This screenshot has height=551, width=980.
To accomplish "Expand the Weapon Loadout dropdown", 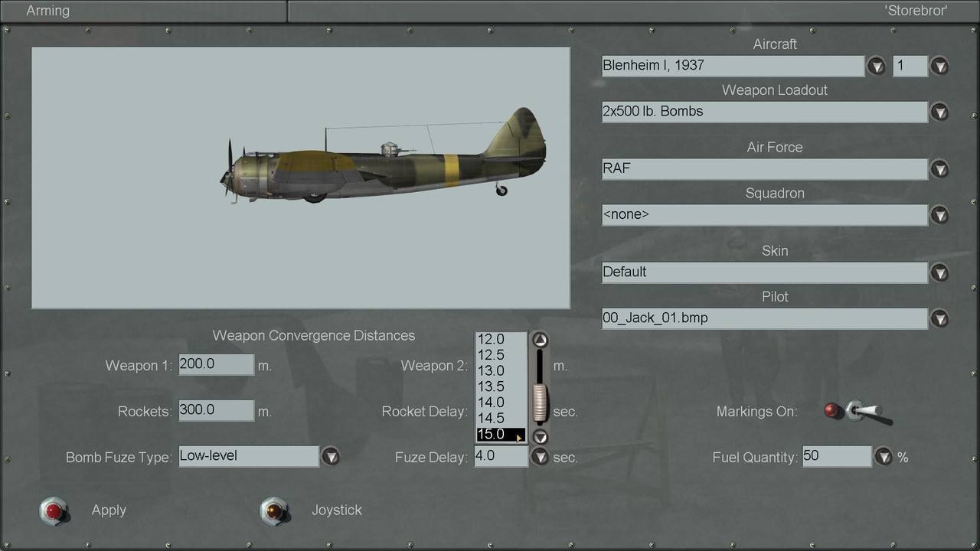I will click(939, 112).
